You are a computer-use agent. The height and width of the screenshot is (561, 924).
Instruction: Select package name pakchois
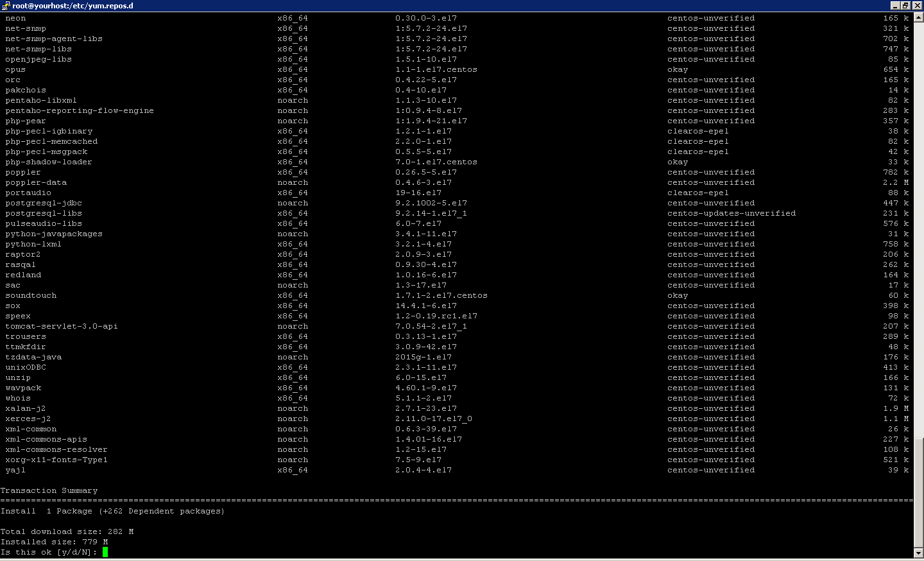26,90
